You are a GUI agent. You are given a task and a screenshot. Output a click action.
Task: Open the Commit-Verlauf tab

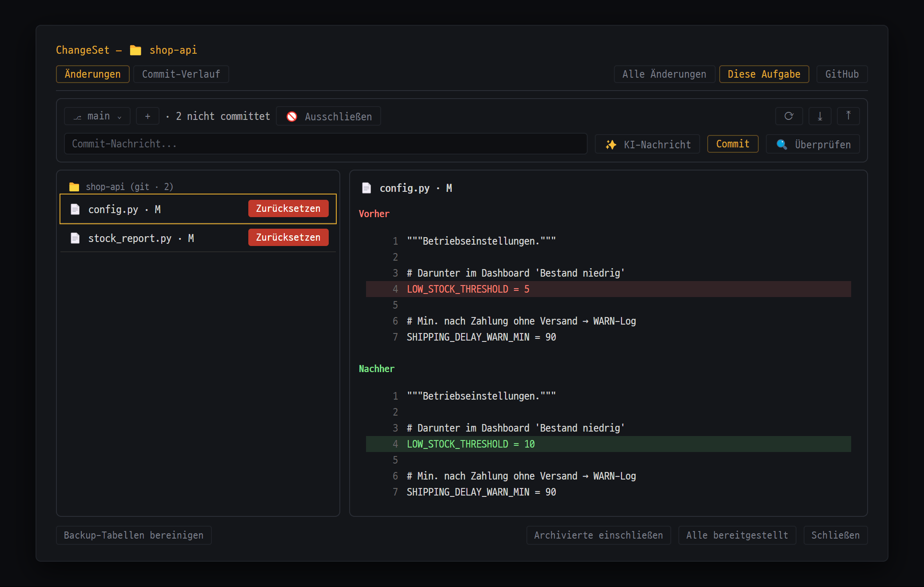(181, 74)
